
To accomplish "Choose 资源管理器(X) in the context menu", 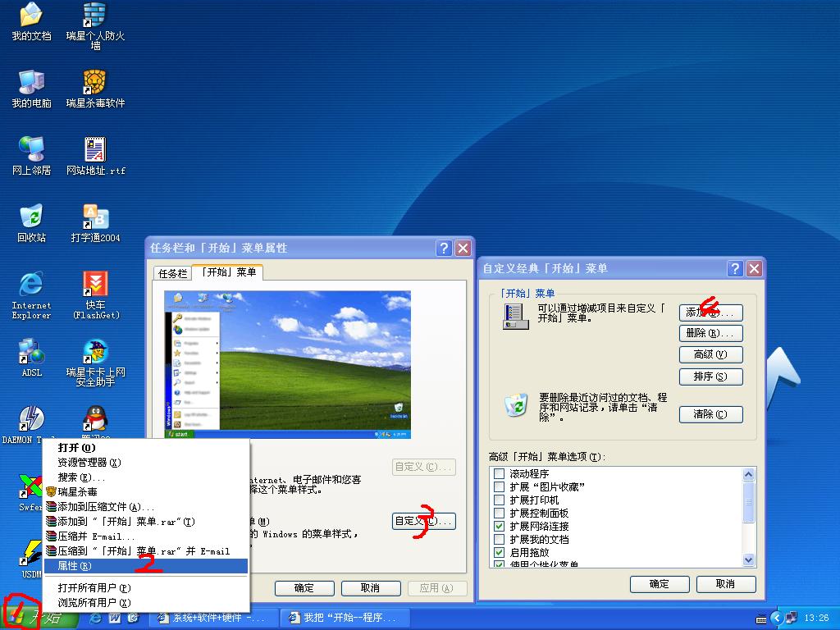I will point(146,462).
